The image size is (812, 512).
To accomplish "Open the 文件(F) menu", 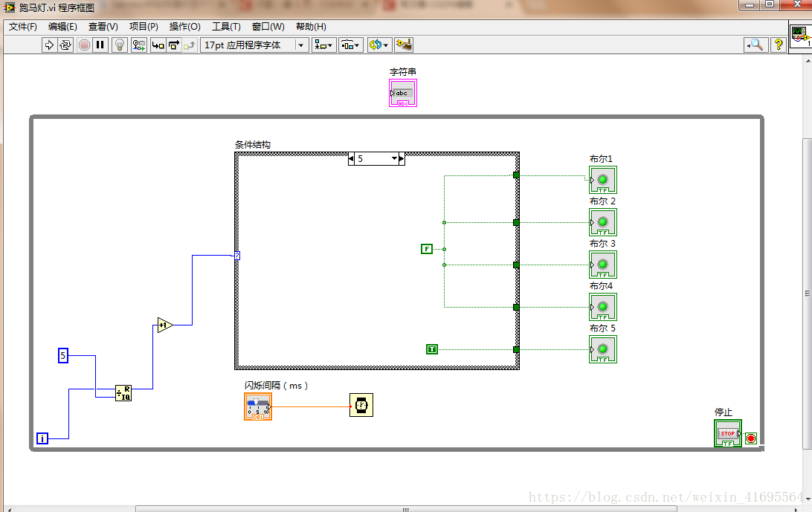I will click(22, 27).
